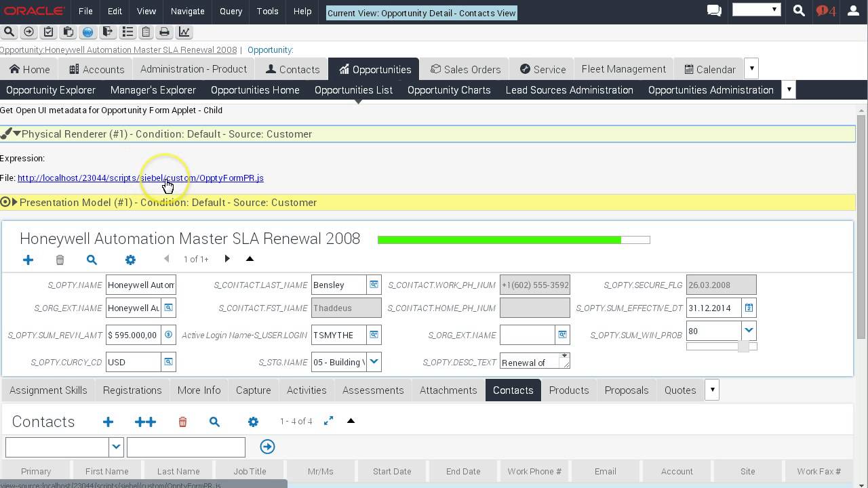Viewport: 868px width, 488px height.
Task: Delete the opportunity record via trash icon
Action: pos(60,260)
